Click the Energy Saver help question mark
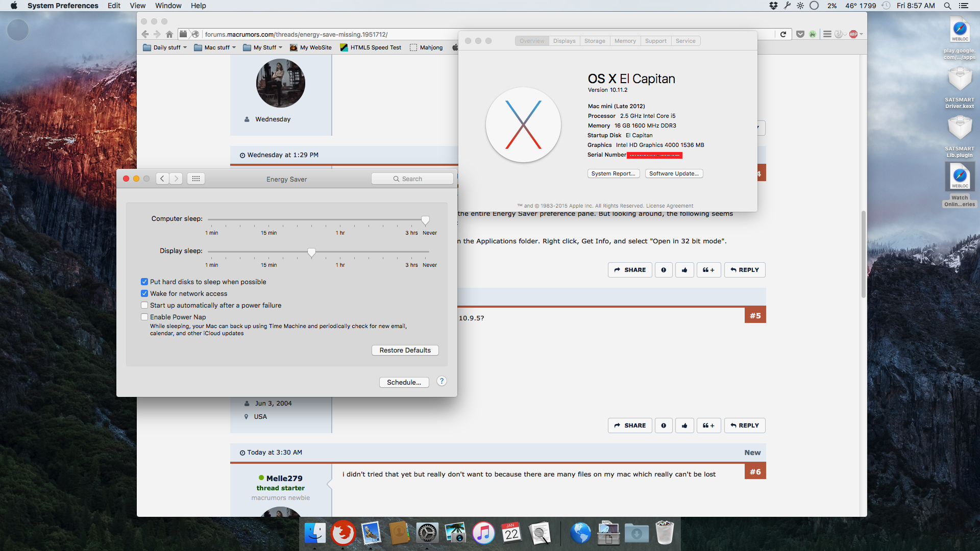 (442, 381)
